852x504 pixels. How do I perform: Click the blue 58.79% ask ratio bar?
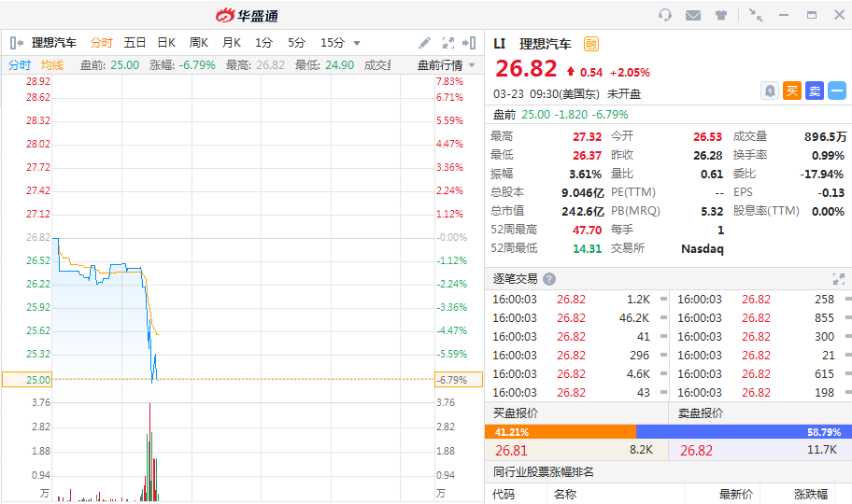pos(744,432)
